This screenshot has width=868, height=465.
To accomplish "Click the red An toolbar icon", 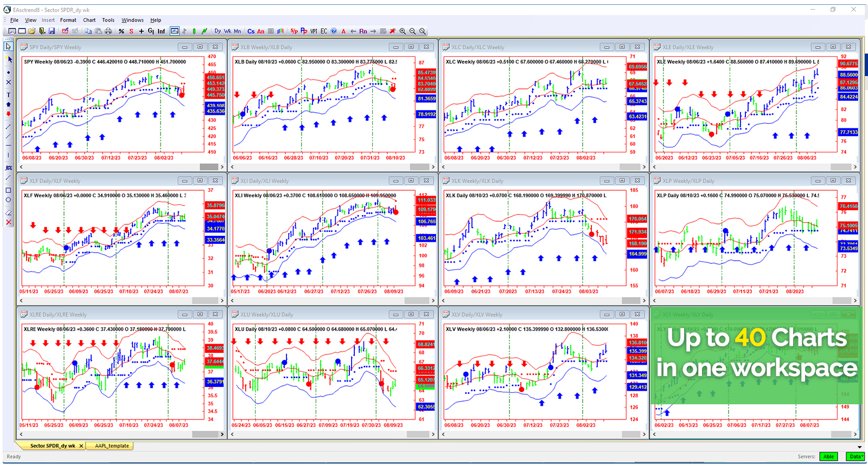I will click(x=261, y=31).
